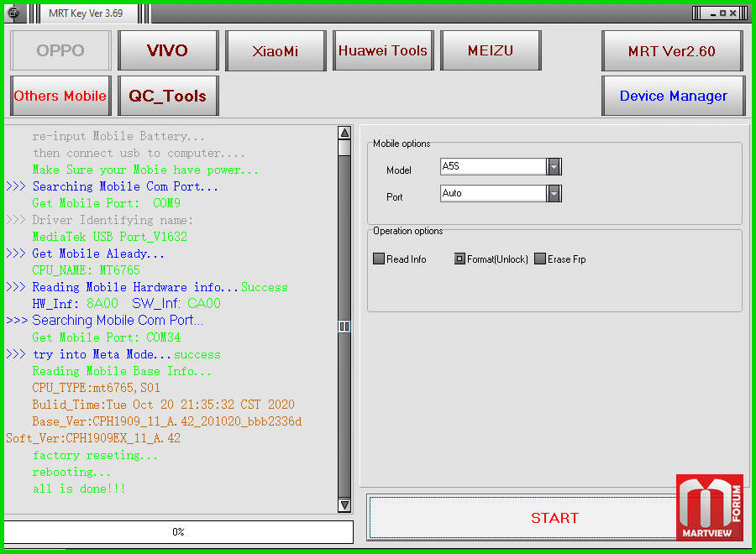Click log line 'then connect usb to computer'
Viewport: 756px width, 554px height.
point(139,154)
